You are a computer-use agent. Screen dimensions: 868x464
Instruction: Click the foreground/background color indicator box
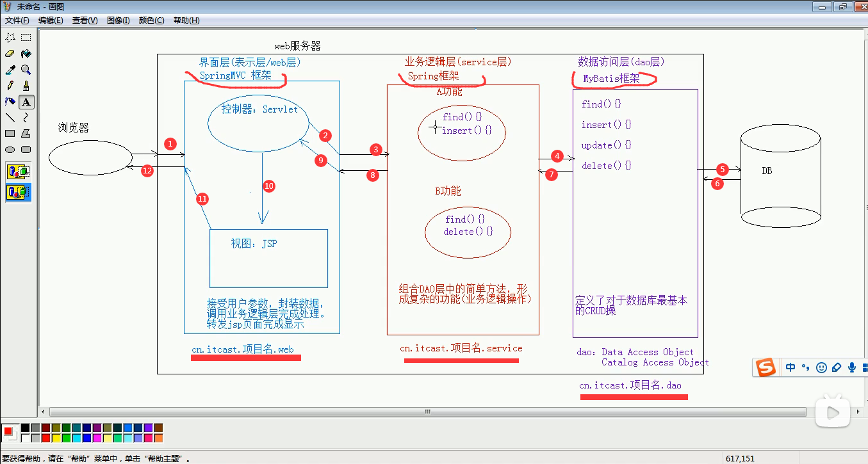pos(10,433)
